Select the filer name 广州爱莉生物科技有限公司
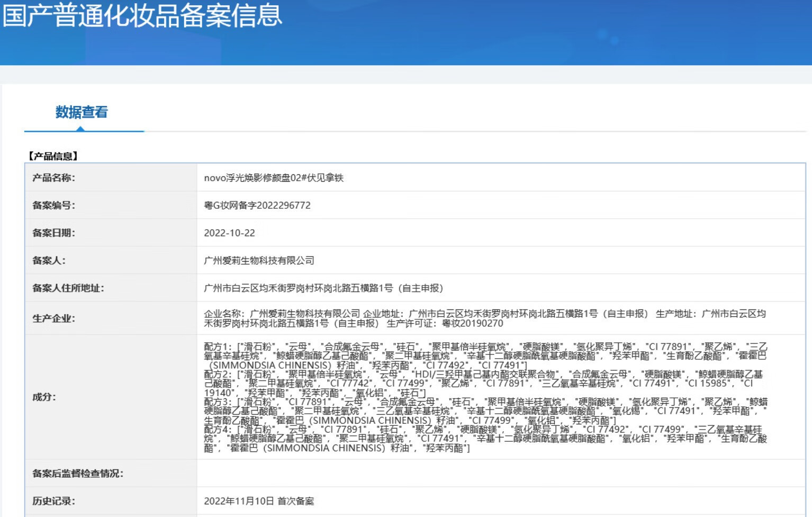This screenshot has height=517, width=812. [259, 261]
